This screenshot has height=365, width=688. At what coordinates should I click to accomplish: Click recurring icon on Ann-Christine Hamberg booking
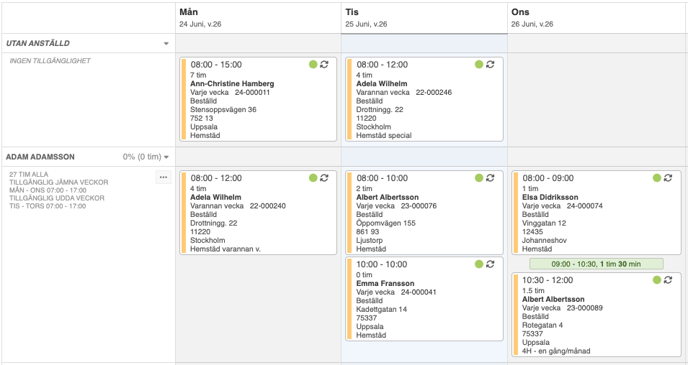(x=324, y=64)
